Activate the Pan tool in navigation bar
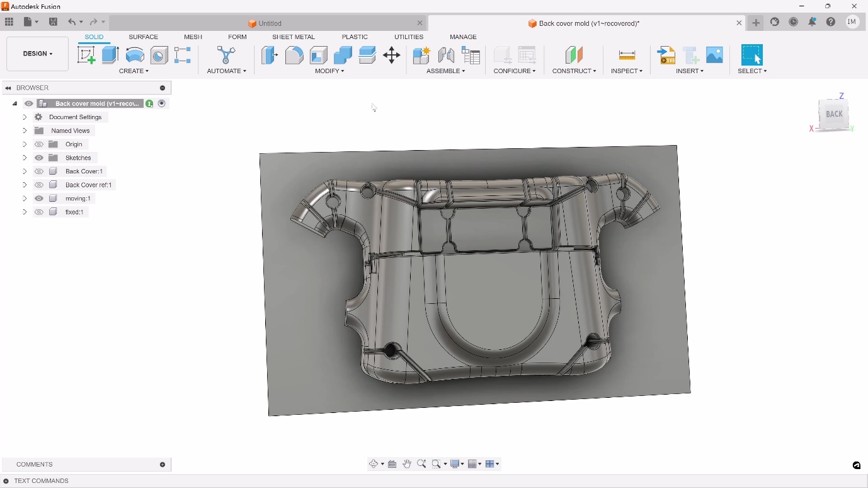This screenshot has height=488, width=868. click(407, 464)
